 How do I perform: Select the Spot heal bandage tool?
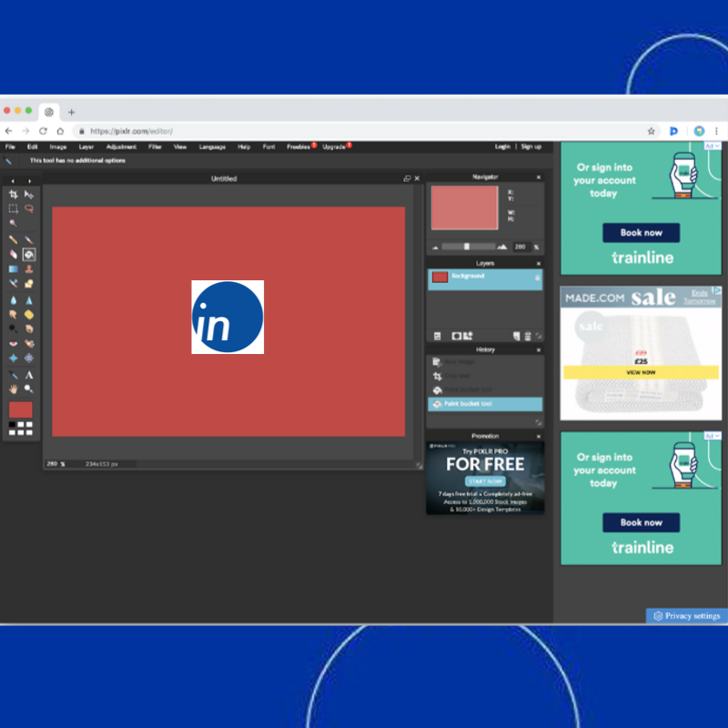click(29, 344)
